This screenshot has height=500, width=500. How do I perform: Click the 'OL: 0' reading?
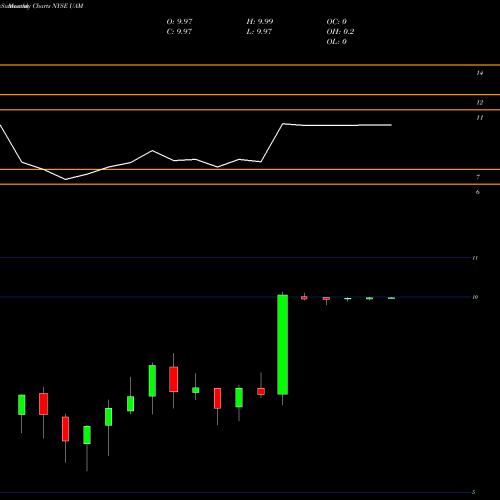tap(336, 41)
